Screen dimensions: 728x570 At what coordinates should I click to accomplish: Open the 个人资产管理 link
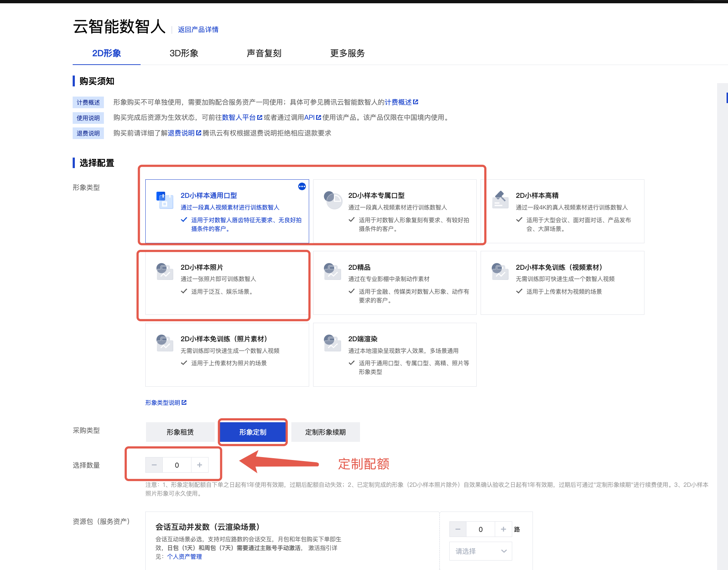[x=185, y=557]
